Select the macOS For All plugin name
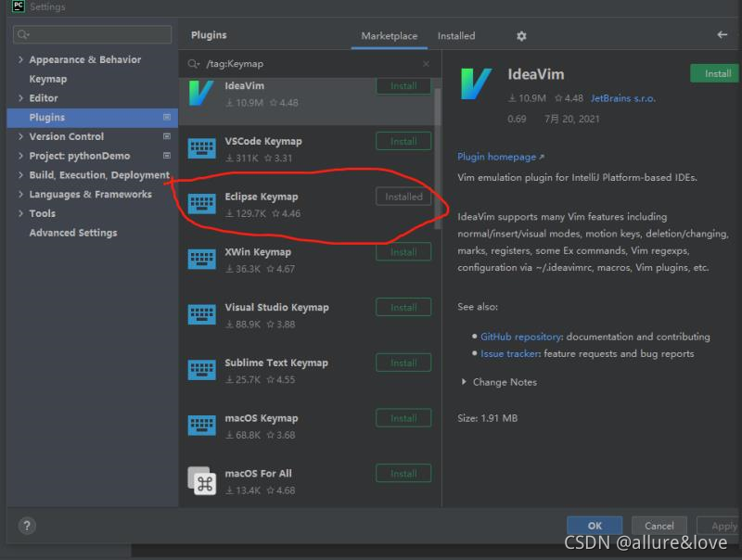Screen dimensions: 742x560 [x=259, y=474]
